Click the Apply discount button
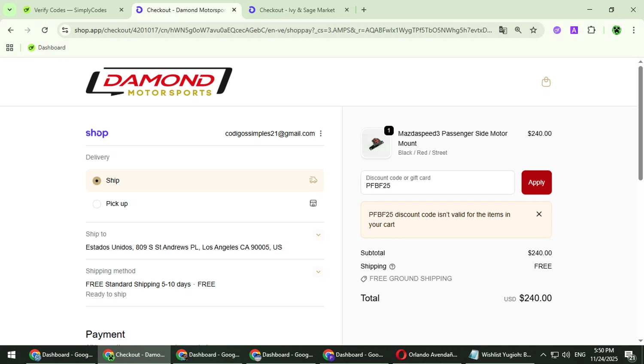The image size is (644, 364). (x=536, y=183)
